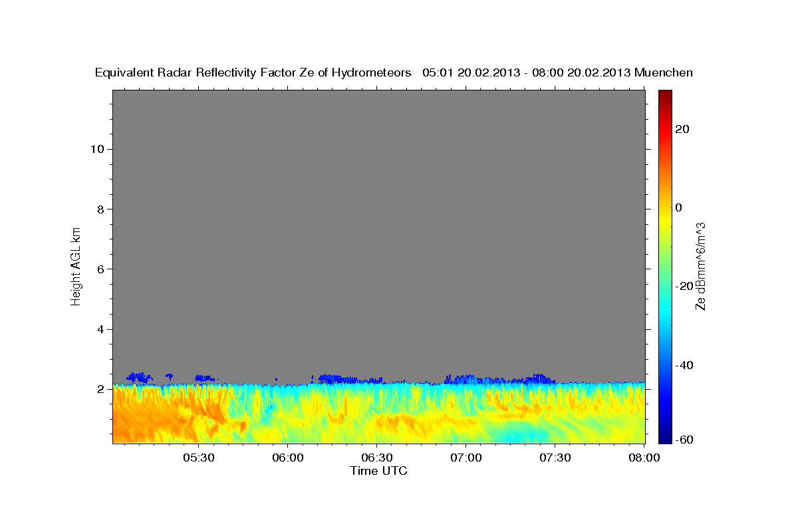Click the dark red top of the colorbar
Viewport: 798px width, 532px height.
pyautogui.click(x=664, y=95)
